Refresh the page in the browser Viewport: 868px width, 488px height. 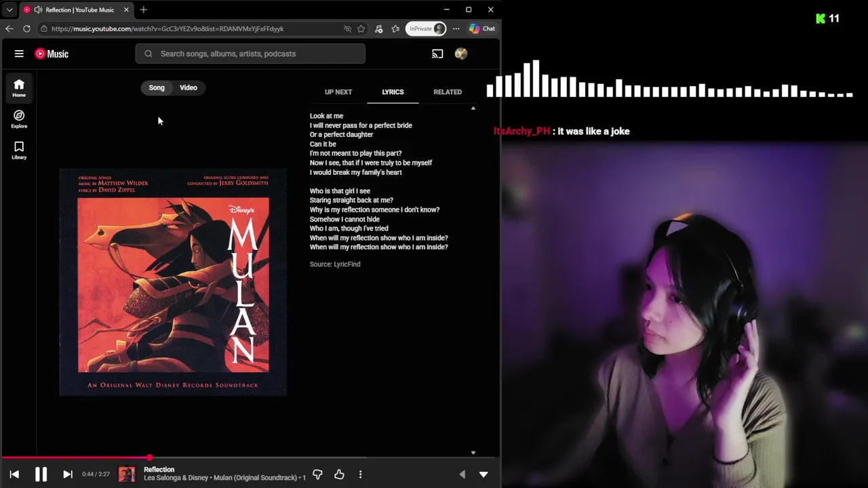pos(26,28)
